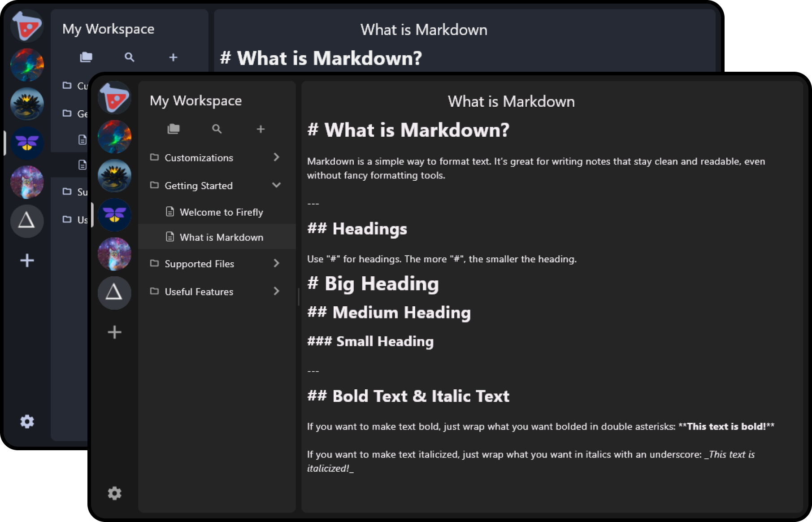The image size is (812, 522).
Task: Click the plus to add a new workspace
Action: click(x=114, y=332)
